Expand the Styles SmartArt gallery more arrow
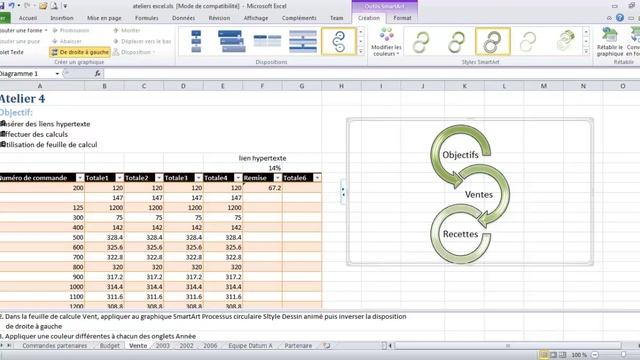The height and width of the screenshot is (360, 640). tap(586, 52)
